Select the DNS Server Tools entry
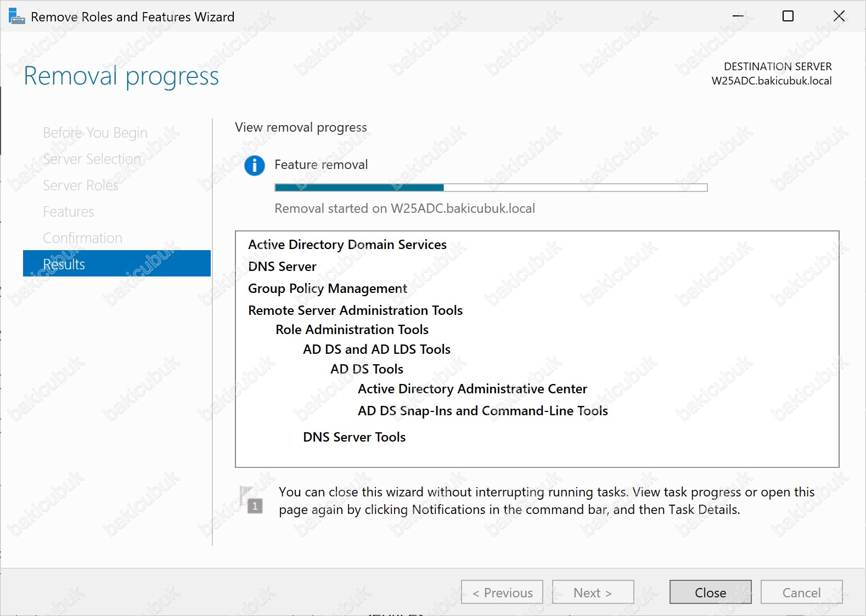Viewport: 866px width, 616px height. tap(354, 437)
